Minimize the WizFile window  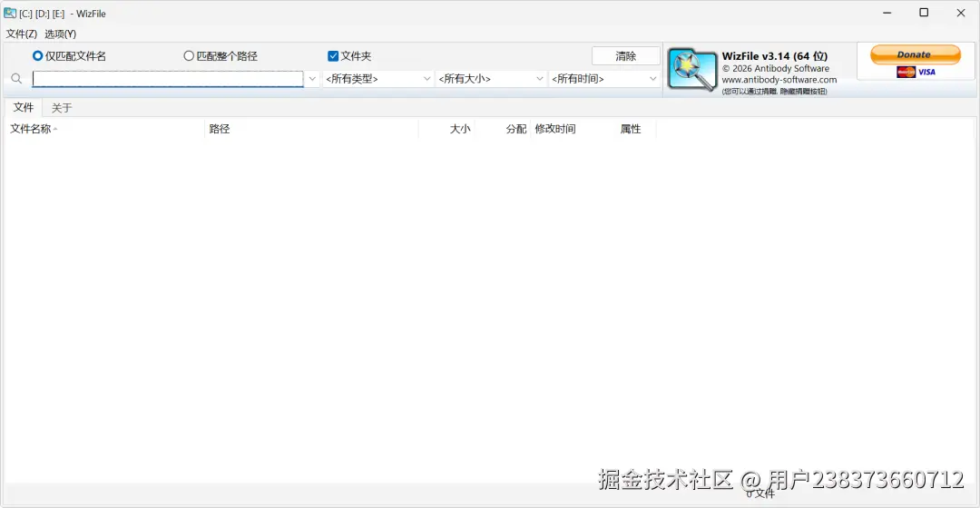[887, 13]
